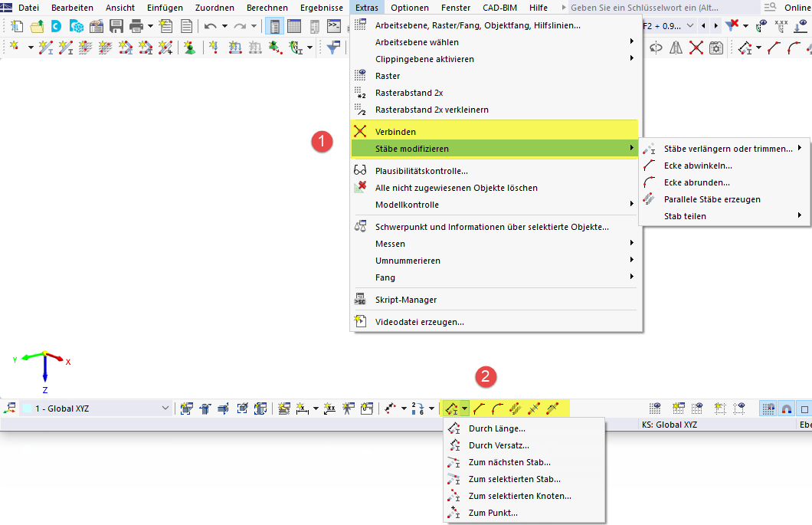Select Verbinden in Extras menu
Screen dimensions: 812x525
click(x=495, y=132)
